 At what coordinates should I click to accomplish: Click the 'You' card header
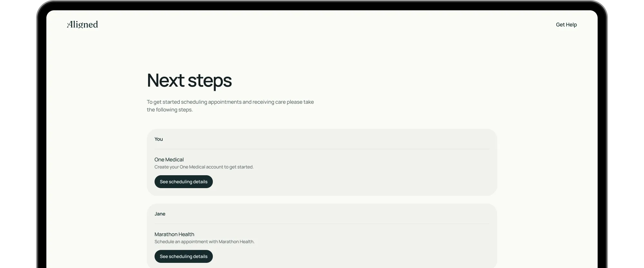(x=159, y=139)
